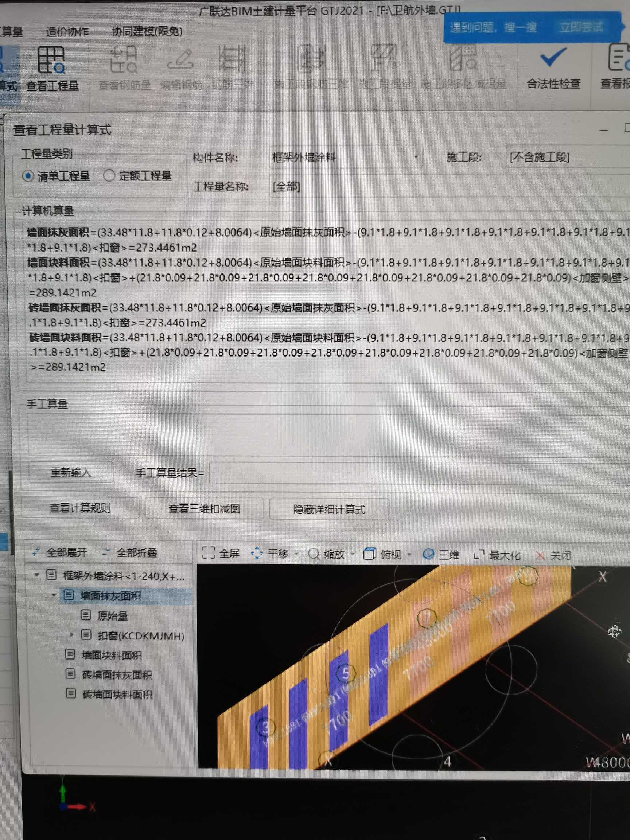Click 全部折叠 collapse-all icon

click(x=106, y=552)
